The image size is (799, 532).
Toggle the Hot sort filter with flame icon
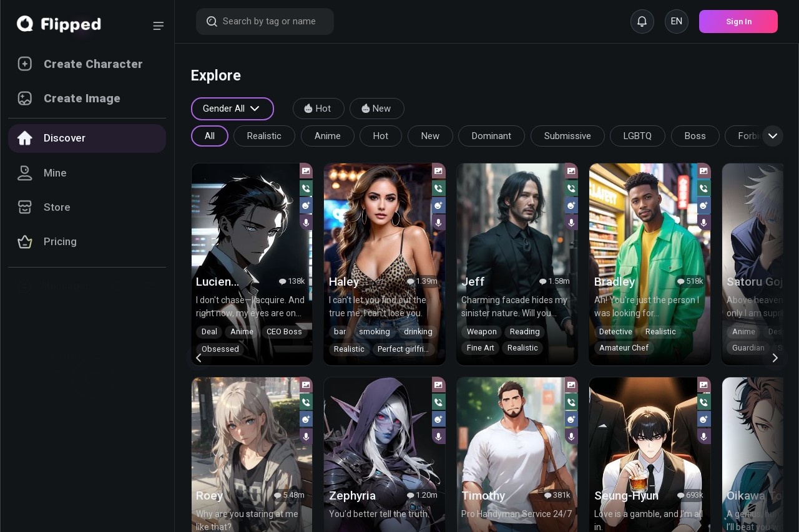(318, 109)
